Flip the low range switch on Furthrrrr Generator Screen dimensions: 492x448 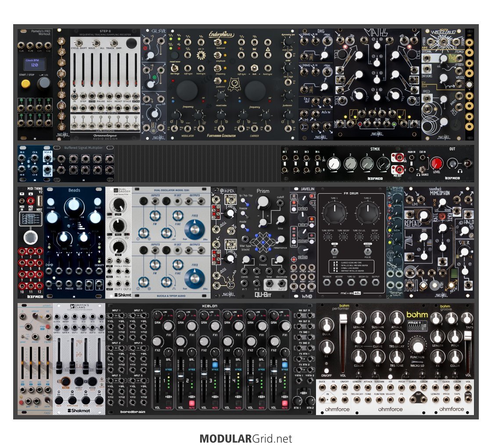tap(174, 68)
